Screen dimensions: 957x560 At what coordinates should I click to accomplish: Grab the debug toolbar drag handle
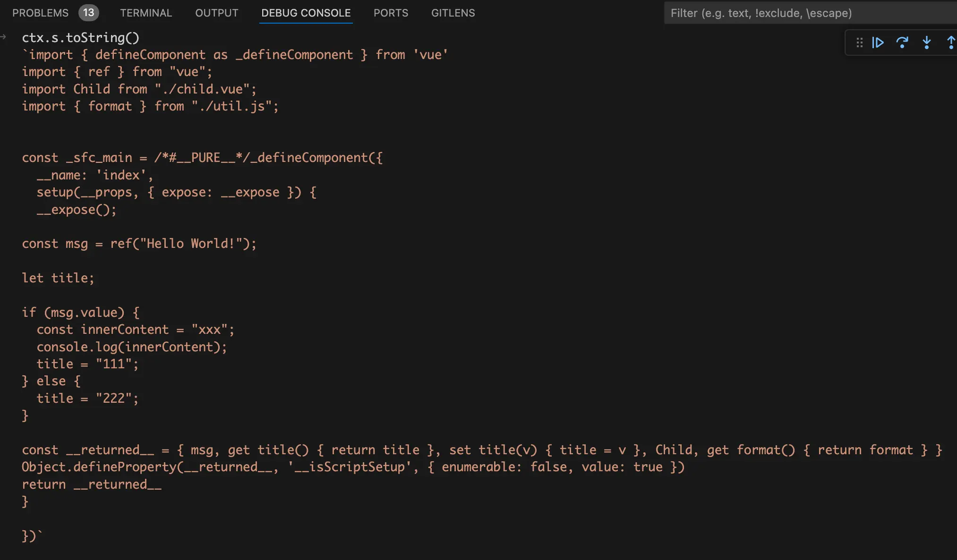pos(858,42)
